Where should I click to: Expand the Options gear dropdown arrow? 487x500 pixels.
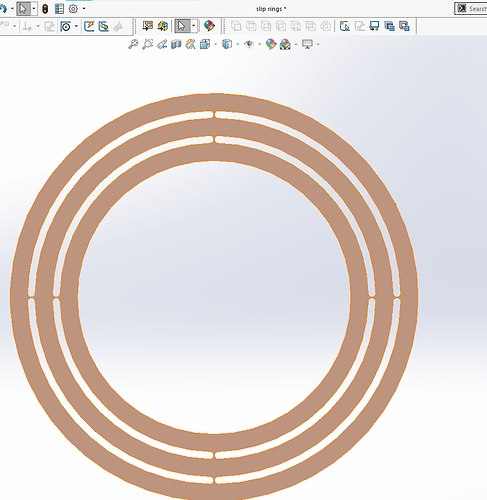[84, 9]
